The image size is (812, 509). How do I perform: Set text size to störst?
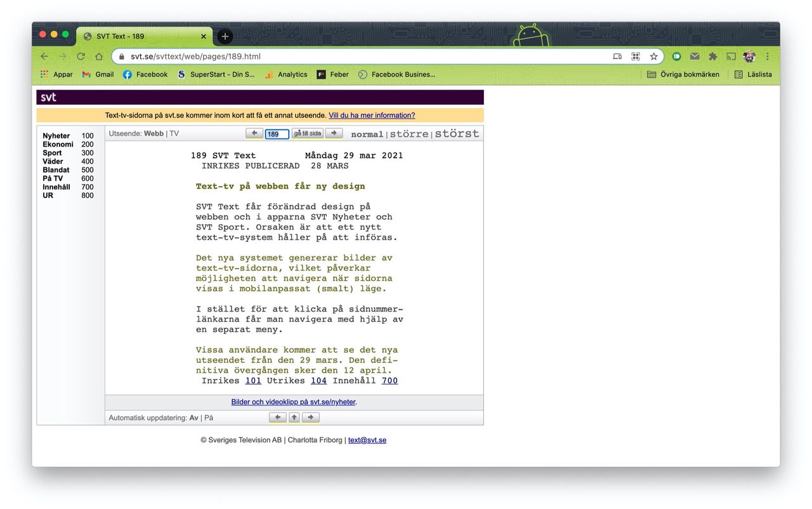pos(457,133)
